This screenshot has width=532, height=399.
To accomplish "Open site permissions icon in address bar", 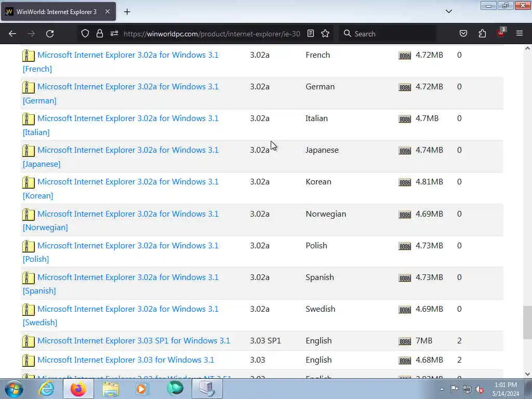I will coord(114,34).
